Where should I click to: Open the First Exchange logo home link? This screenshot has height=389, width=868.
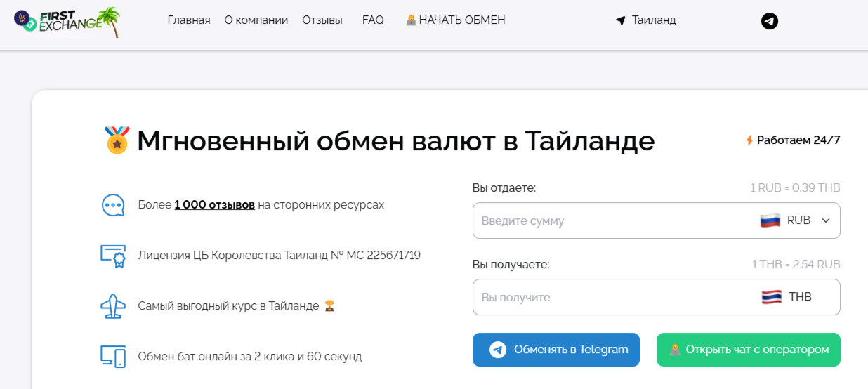coord(67,21)
